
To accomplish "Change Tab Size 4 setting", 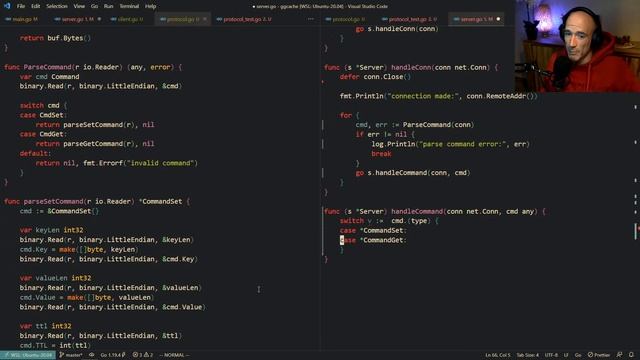I will [527, 355].
